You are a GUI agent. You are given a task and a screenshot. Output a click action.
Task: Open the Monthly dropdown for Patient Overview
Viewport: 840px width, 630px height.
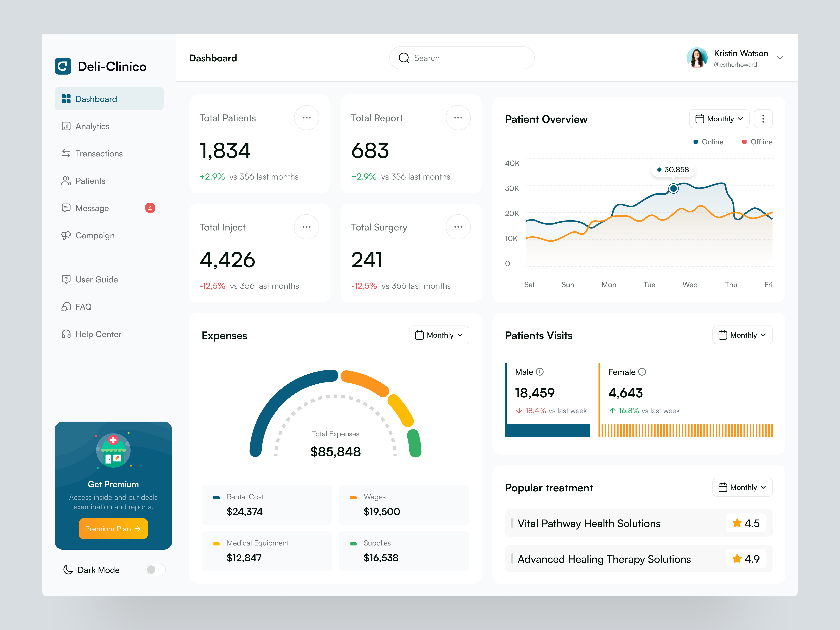pos(719,118)
